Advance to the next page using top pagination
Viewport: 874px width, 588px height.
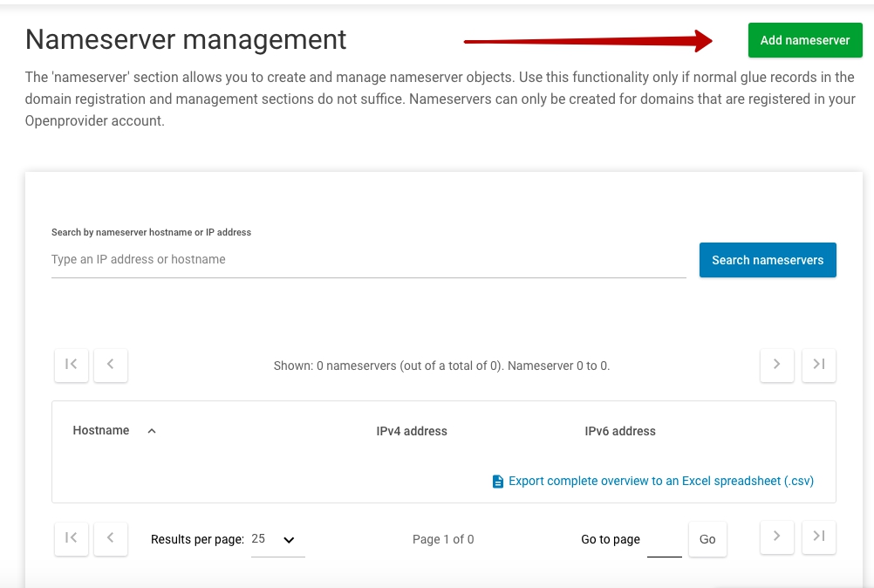(776, 365)
